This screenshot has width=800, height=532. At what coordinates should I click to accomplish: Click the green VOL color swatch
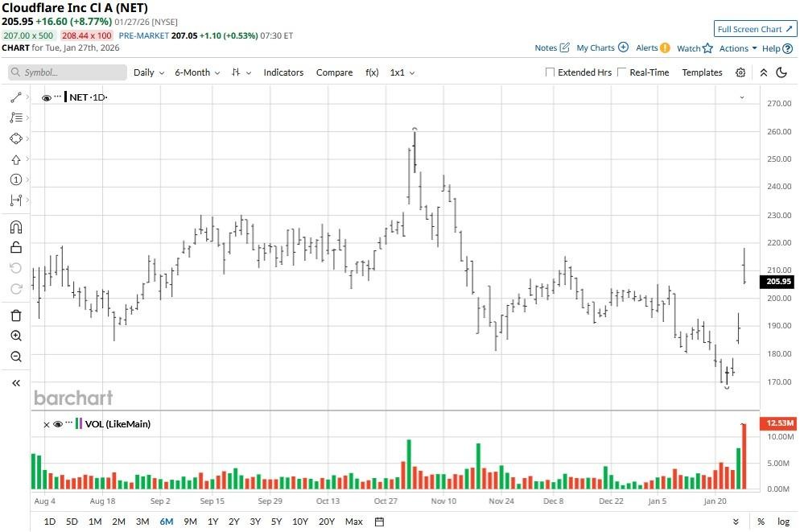76,423
